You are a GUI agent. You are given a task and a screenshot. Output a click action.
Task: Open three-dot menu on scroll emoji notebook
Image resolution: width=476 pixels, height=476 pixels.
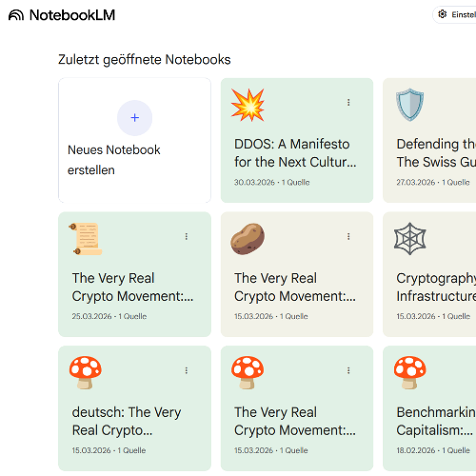pyautogui.click(x=186, y=237)
